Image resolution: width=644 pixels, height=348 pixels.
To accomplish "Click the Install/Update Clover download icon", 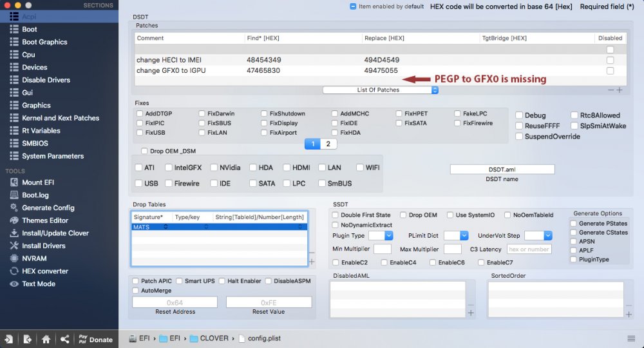I will click(14, 233).
